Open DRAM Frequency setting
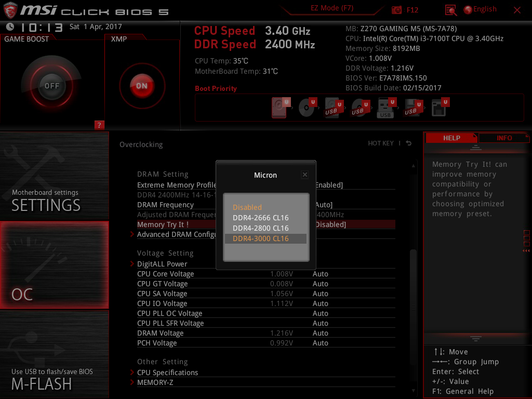This screenshot has height=399, width=532. tap(266, 205)
